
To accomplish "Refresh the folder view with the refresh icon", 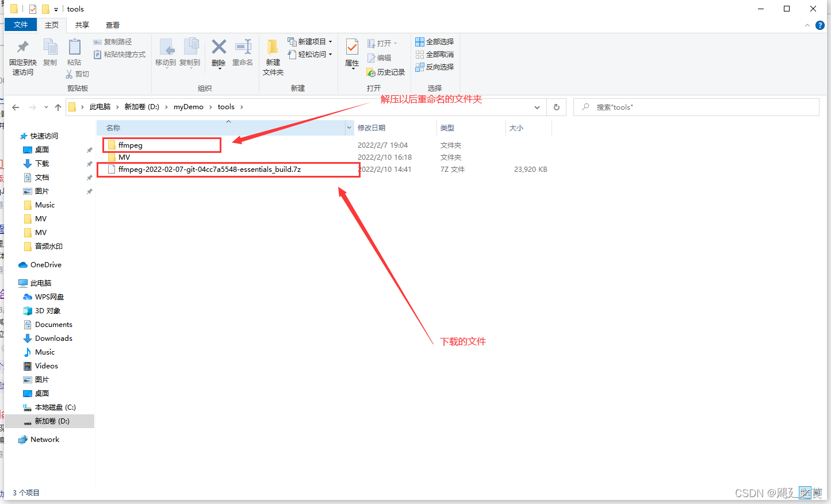I will pyautogui.click(x=556, y=107).
